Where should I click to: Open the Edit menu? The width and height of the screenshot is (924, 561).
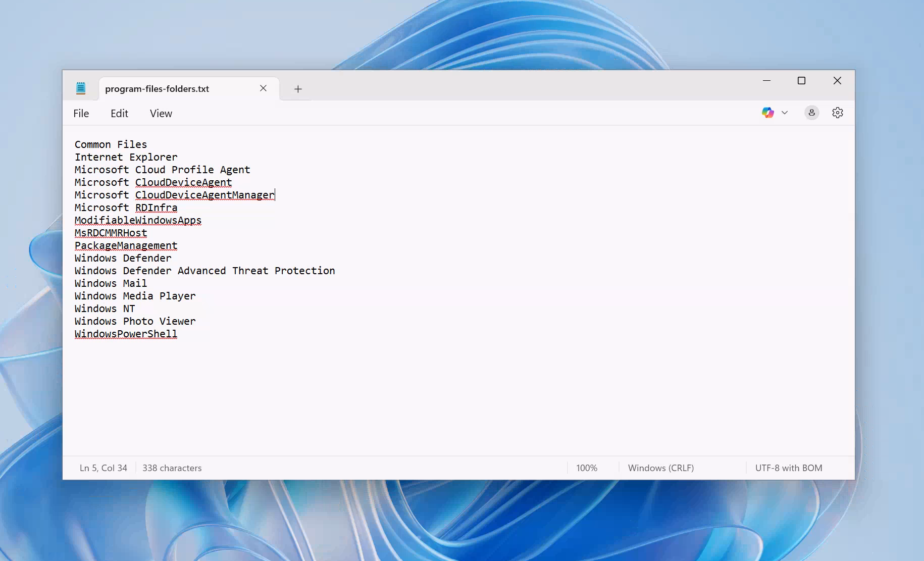tap(119, 114)
